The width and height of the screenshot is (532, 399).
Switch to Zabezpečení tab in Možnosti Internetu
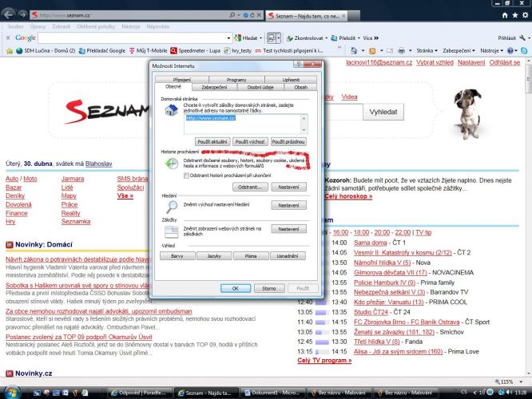pyautogui.click(x=214, y=87)
